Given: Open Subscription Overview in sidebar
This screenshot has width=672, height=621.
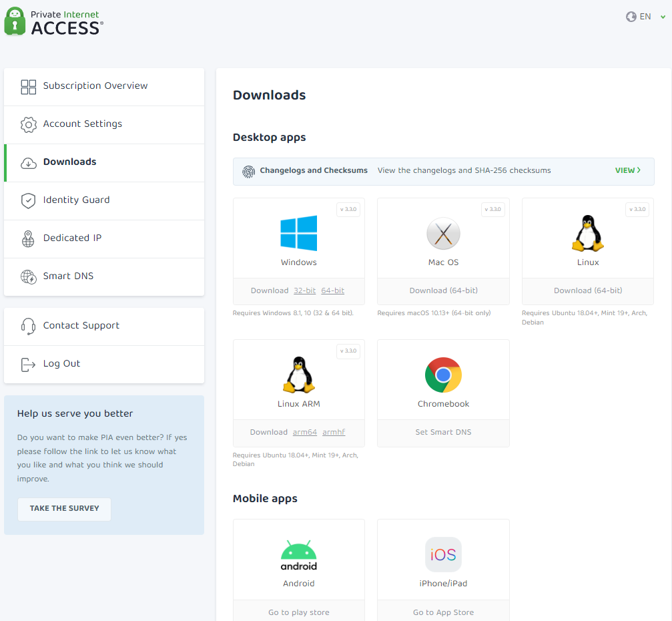Looking at the screenshot, I should pyautogui.click(x=95, y=86).
